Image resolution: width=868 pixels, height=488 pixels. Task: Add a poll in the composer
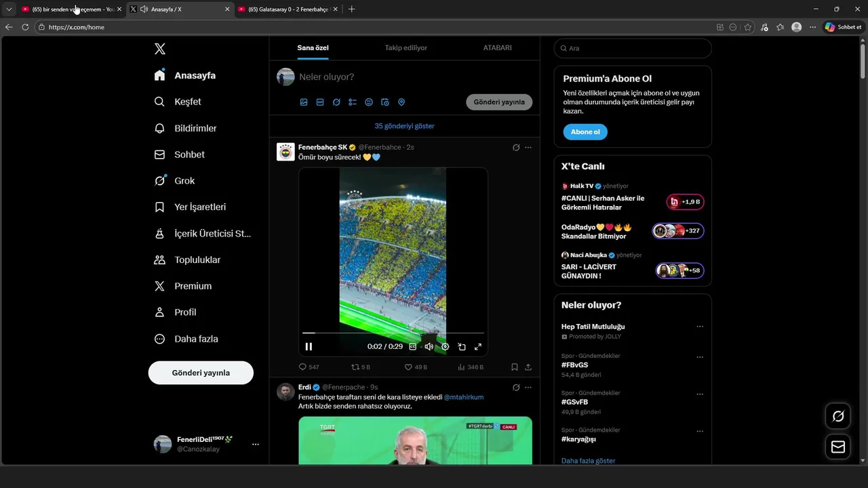[x=353, y=102]
